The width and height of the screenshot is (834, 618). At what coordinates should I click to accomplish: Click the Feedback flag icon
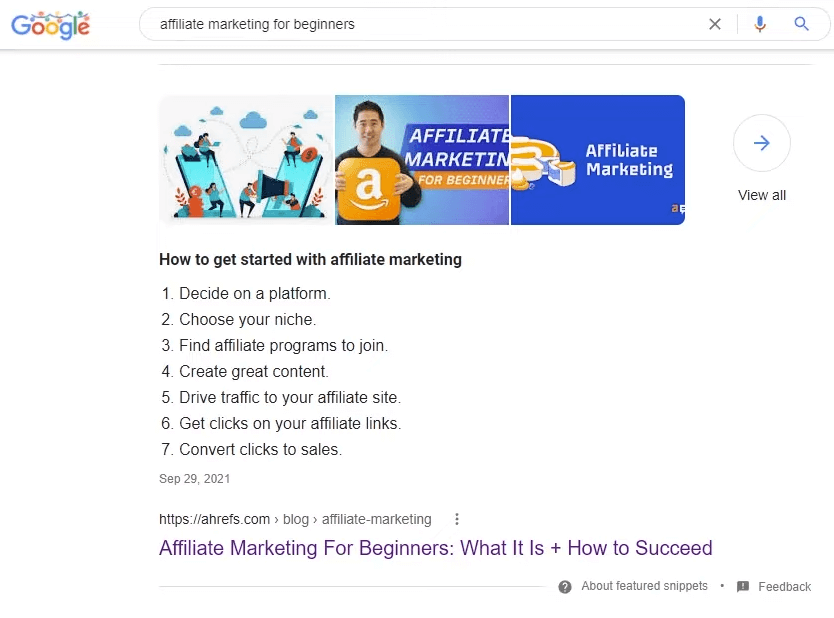click(743, 587)
